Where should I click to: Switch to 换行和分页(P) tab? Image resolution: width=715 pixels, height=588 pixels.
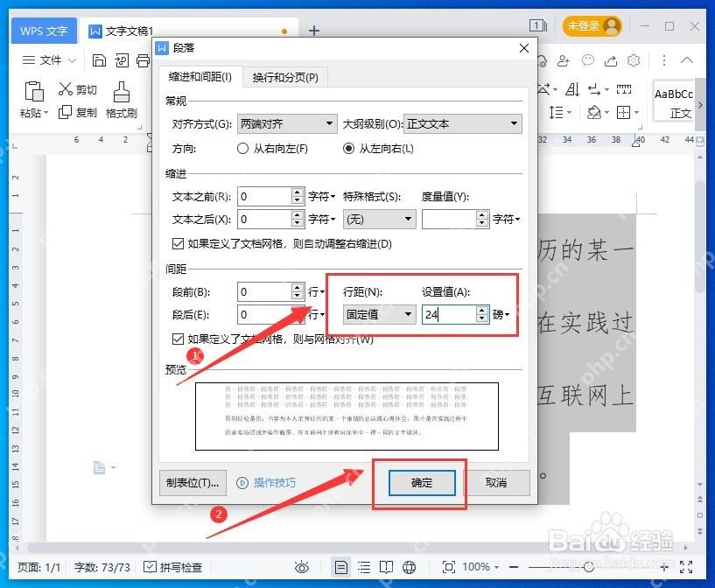[x=285, y=78]
